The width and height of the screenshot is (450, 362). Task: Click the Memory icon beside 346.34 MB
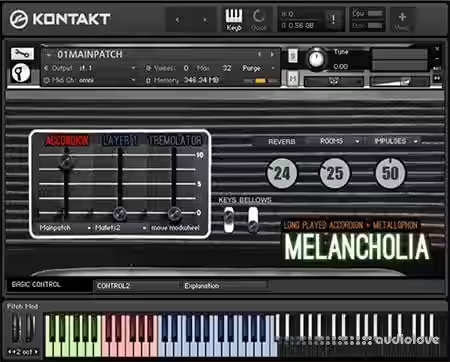coord(149,80)
